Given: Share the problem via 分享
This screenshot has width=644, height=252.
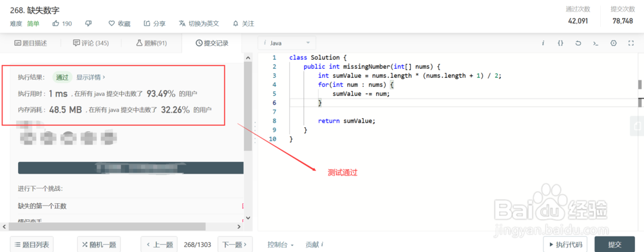Looking at the screenshot, I should click(155, 23).
